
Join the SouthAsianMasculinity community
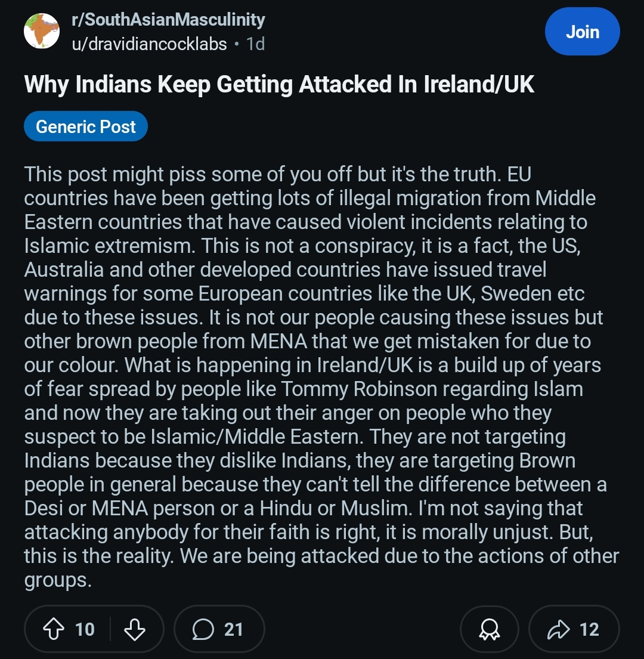pyautogui.click(x=582, y=31)
